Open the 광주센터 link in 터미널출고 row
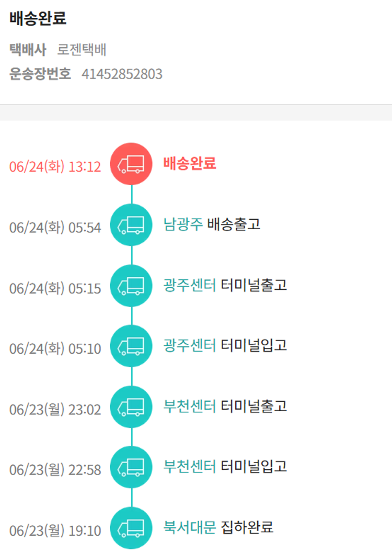The height and width of the screenshot is (552, 392). [x=189, y=285]
